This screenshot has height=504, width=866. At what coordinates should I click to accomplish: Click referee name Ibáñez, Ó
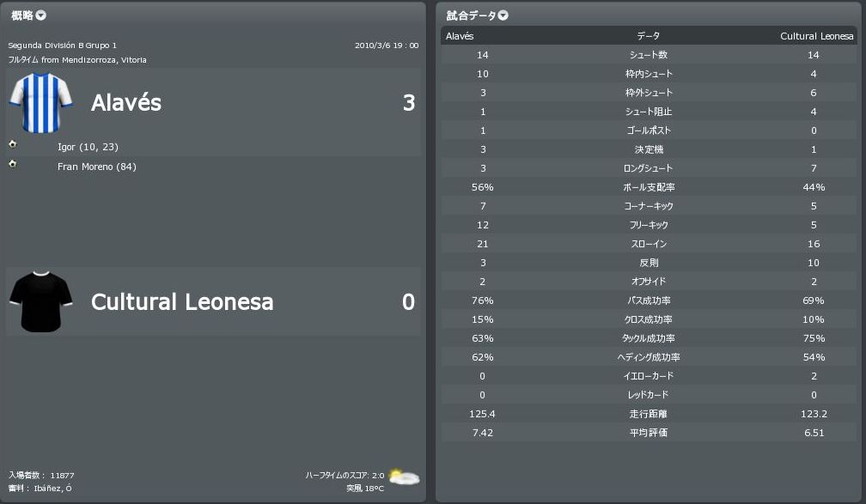point(52,489)
